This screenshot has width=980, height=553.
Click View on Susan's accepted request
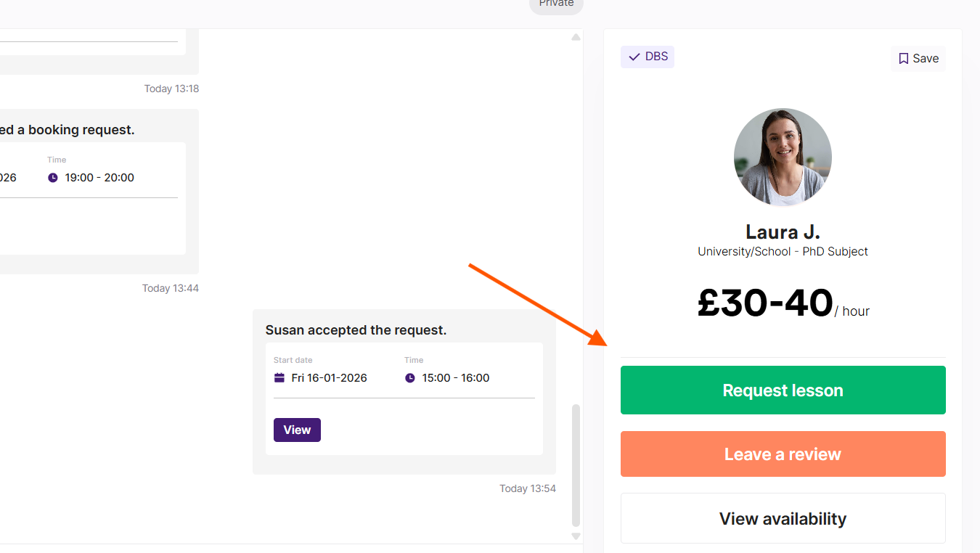pos(297,430)
